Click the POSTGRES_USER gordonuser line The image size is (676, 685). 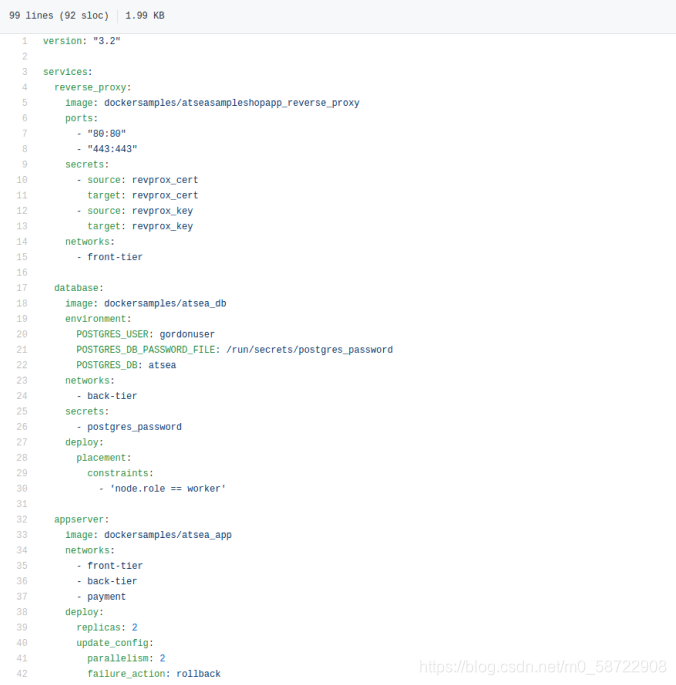click(x=146, y=334)
